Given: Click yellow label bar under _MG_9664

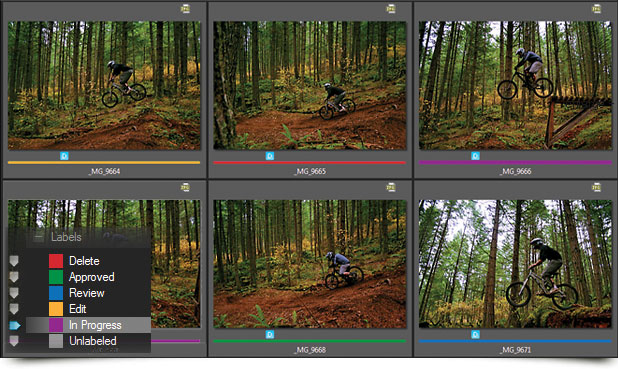Looking at the screenshot, I should [x=104, y=162].
